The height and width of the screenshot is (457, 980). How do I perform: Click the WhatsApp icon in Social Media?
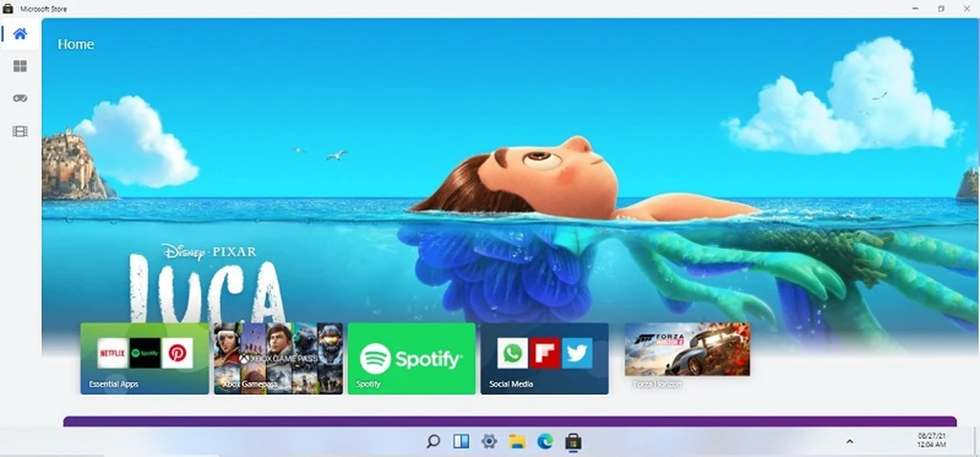pyautogui.click(x=513, y=354)
